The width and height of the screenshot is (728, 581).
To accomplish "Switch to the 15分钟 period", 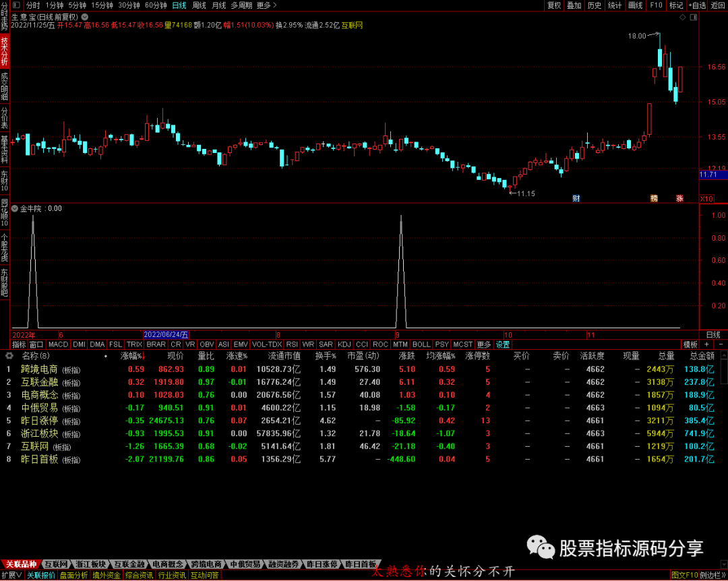I will pos(102,5).
